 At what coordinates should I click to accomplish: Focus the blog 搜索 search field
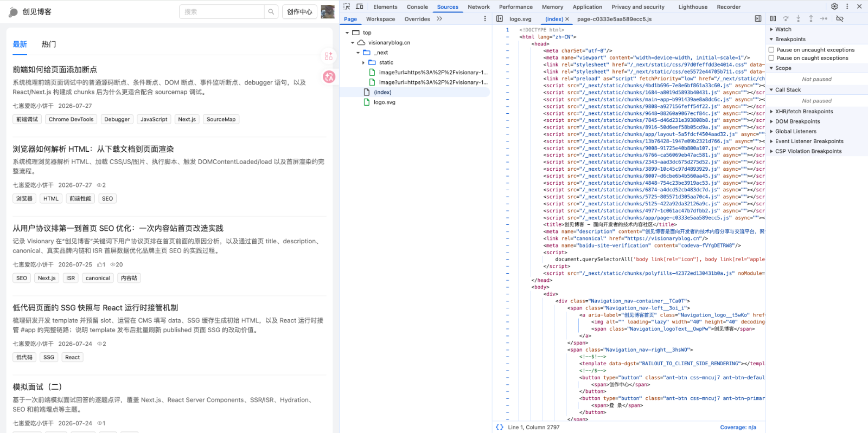click(221, 11)
